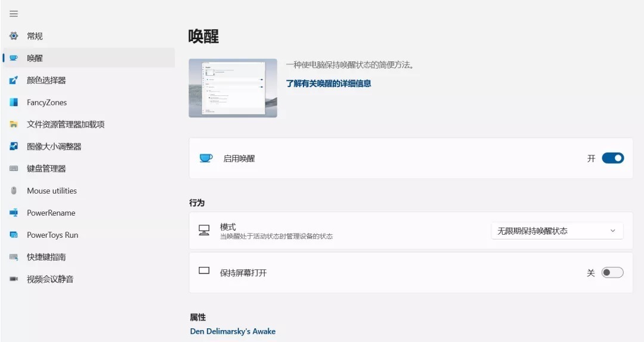Go to the 常规 settings page

[x=89, y=36]
